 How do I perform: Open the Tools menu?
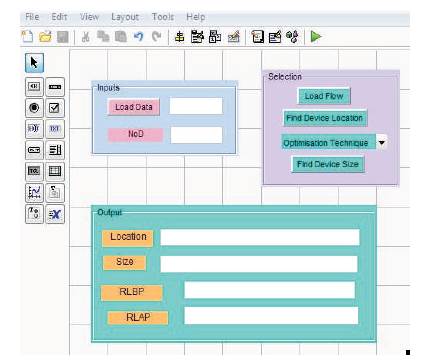pyautogui.click(x=163, y=16)
